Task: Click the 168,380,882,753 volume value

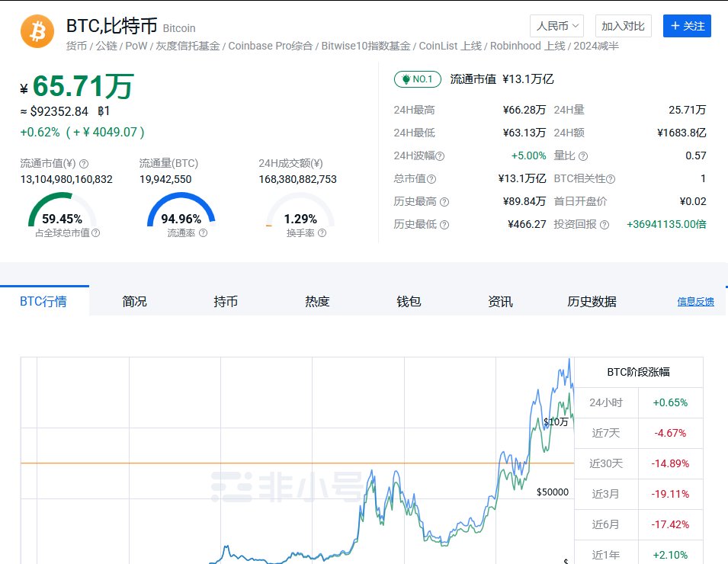Action: click(297, 179)
